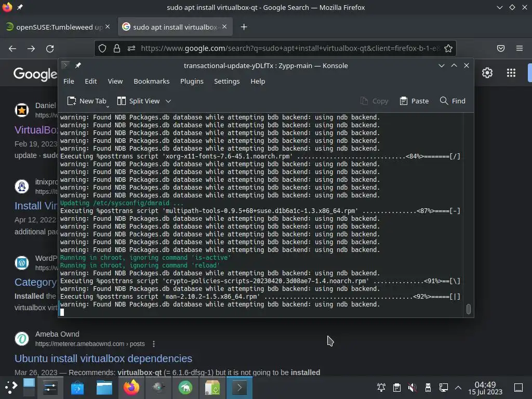
Task: Click the Firefox window pin icon
Action: coord(20,7)
